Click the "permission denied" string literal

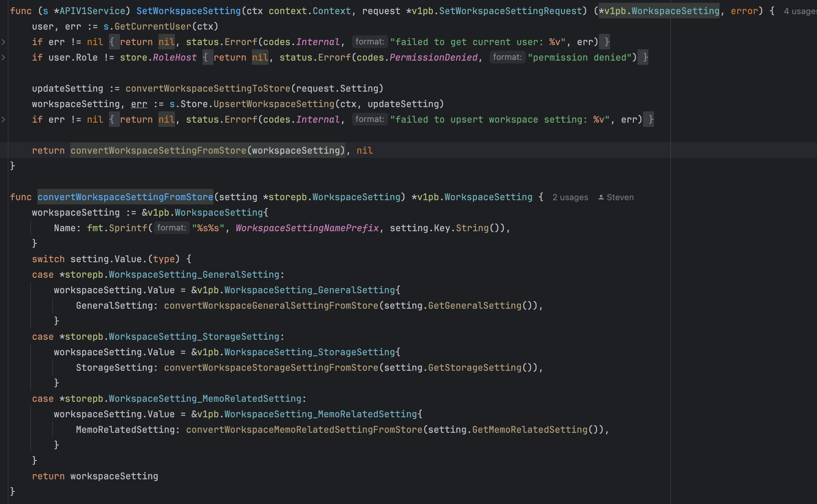point(582,57)
